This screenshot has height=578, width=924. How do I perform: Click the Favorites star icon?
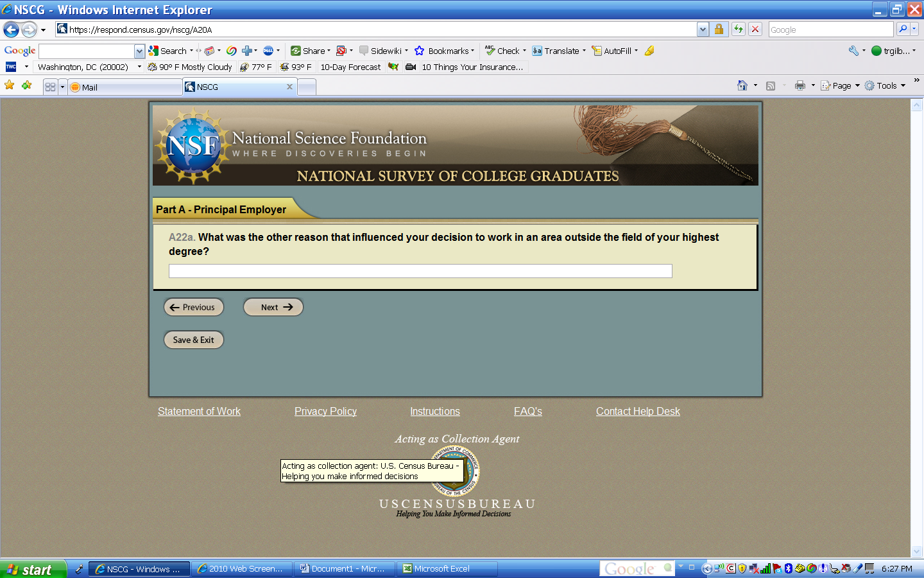(10, 85)
